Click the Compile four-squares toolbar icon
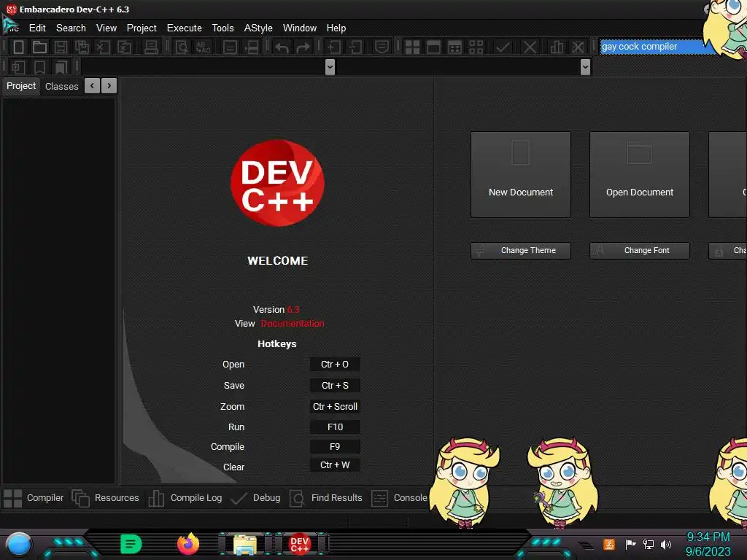Image resolution: width=747 pixels, height=560 pixels. click(x=412, y=47)
